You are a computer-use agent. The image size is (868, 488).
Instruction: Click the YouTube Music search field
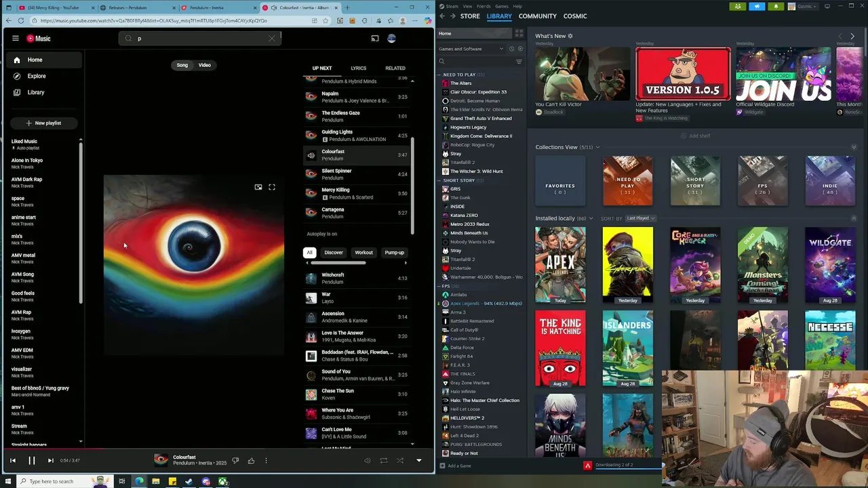tap(199, 39)
